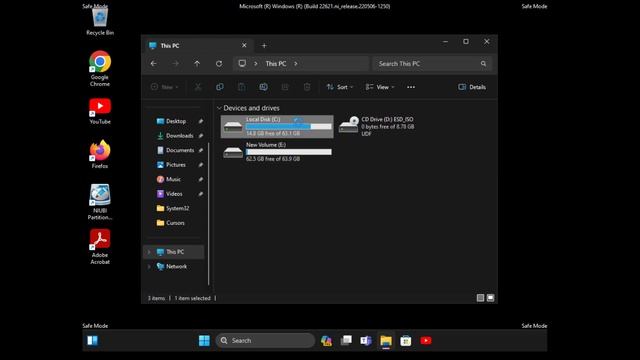Open YouTube from the taskbar
The height and width of the screenshot is (360, 640).
pyautogui.click(x=426, y=340)
